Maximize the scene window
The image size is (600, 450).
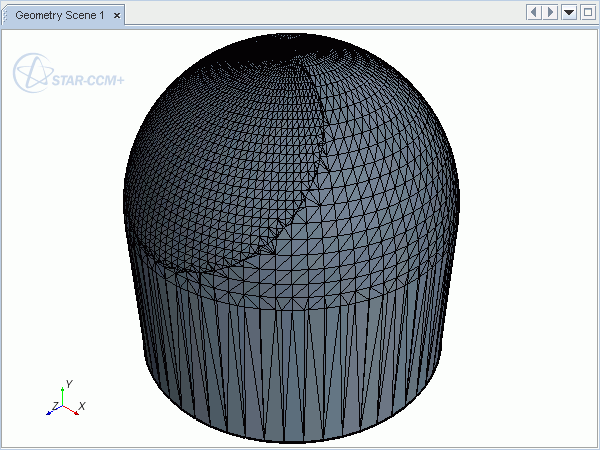coord(587,12)
